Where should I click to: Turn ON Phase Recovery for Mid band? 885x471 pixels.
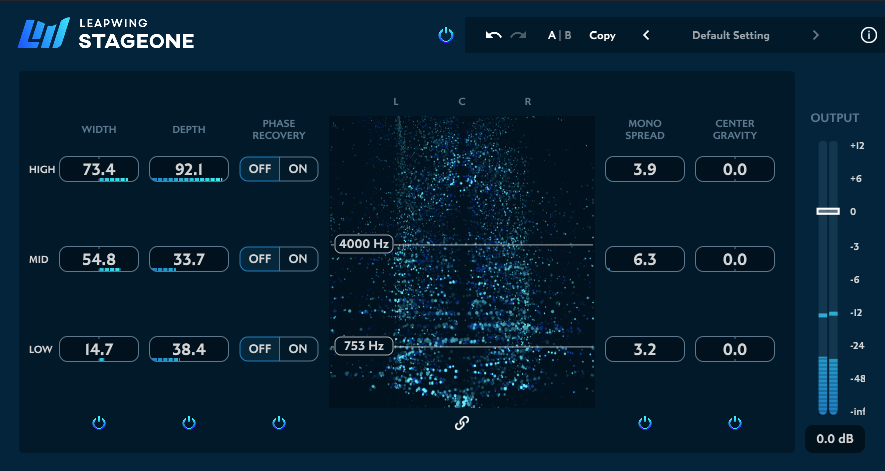298,259
